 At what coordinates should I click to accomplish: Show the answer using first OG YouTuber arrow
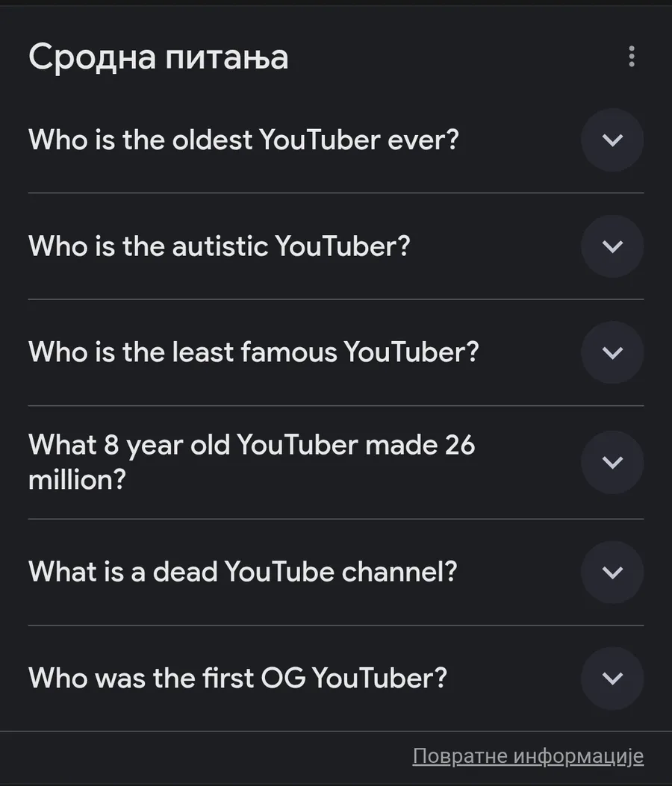(x=612, y=679)
